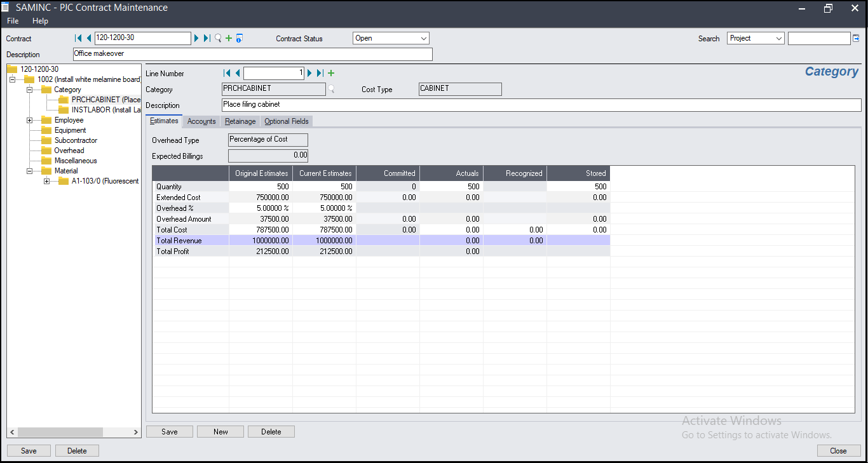Click the green plus to create new contract

click(x=227, y=38)
